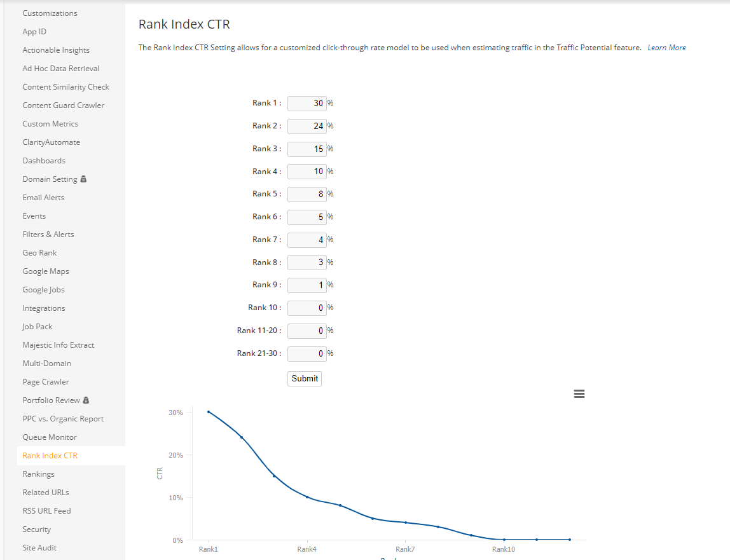Open the Queue Monitor page
Viewport: 730px width, 560px height.
point(50,437)
